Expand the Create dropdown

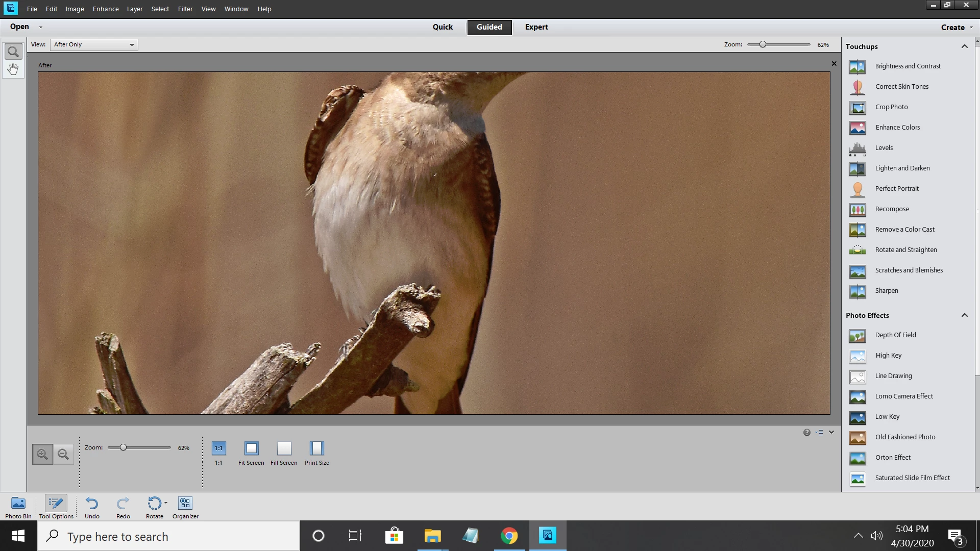[x=957, y=28]
